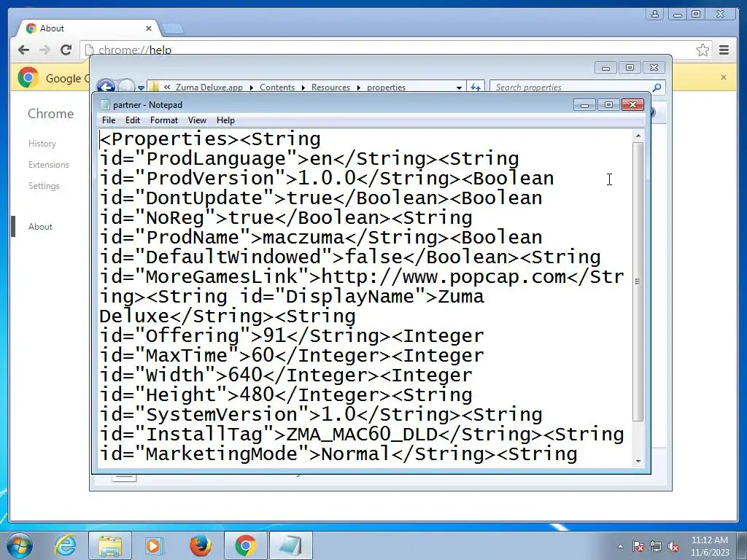Minimize the Notepad window

(x=584, y=105)
